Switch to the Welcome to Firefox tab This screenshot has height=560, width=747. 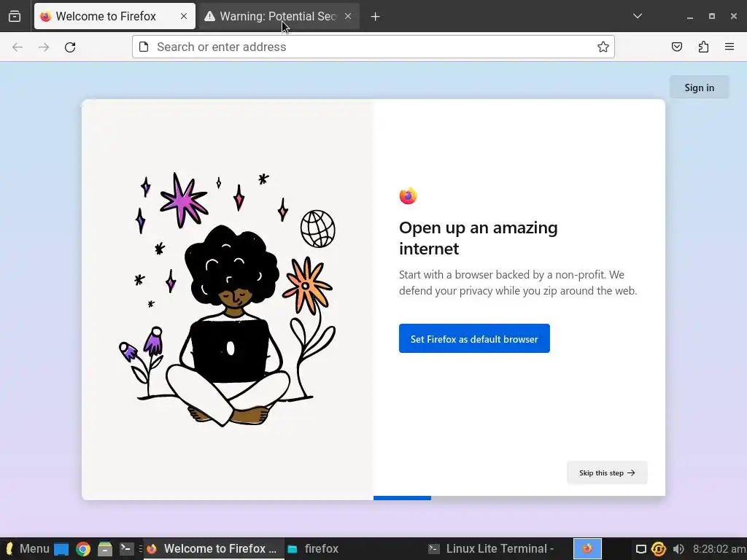click(115, 16)
